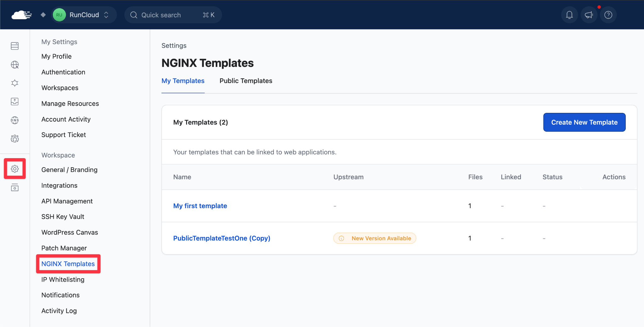This screenshot has height=327, width=644.
Task: Open WordPress Canvas
Action: [x=70, y=232]
